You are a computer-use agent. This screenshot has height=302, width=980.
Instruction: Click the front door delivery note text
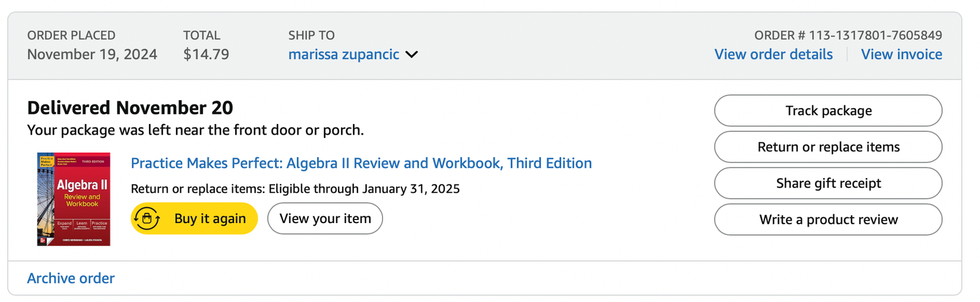click(195, 130)
